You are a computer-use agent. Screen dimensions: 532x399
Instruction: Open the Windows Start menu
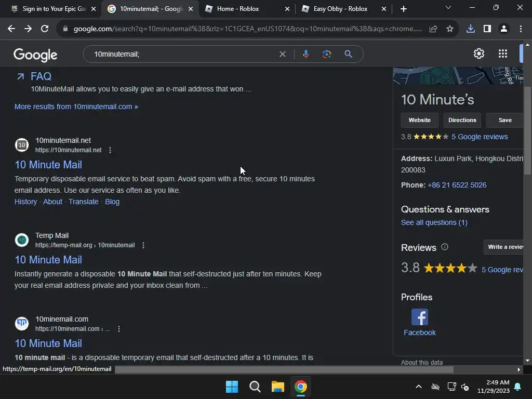232,387
